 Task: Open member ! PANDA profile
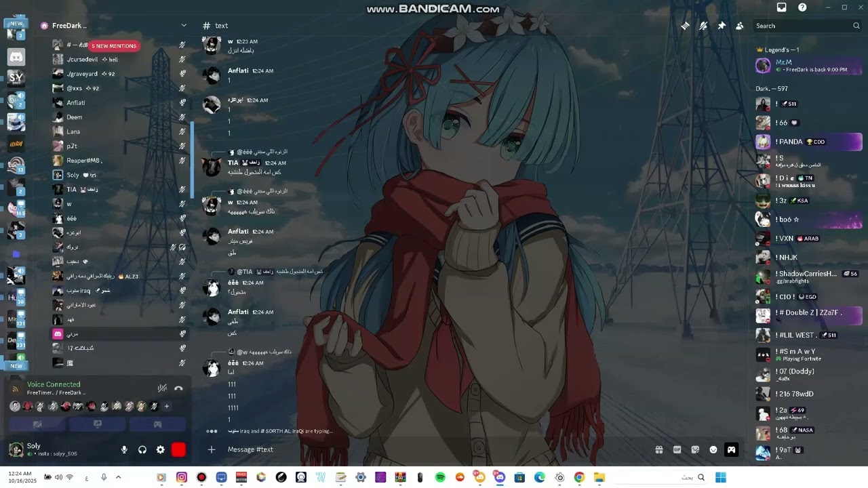[808, 142]
